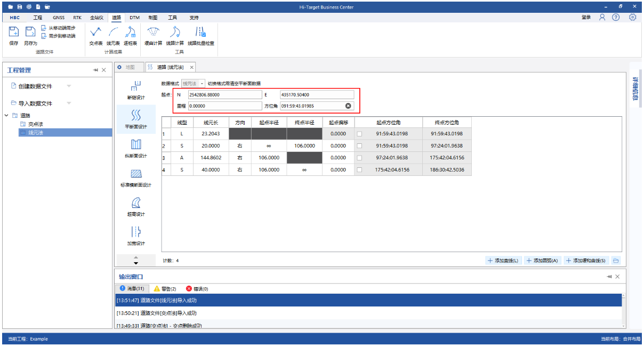The height and width of the screenshot is (347, 644).
Task: Open the 线元表 line element table tool
Action: click(113, 36)
